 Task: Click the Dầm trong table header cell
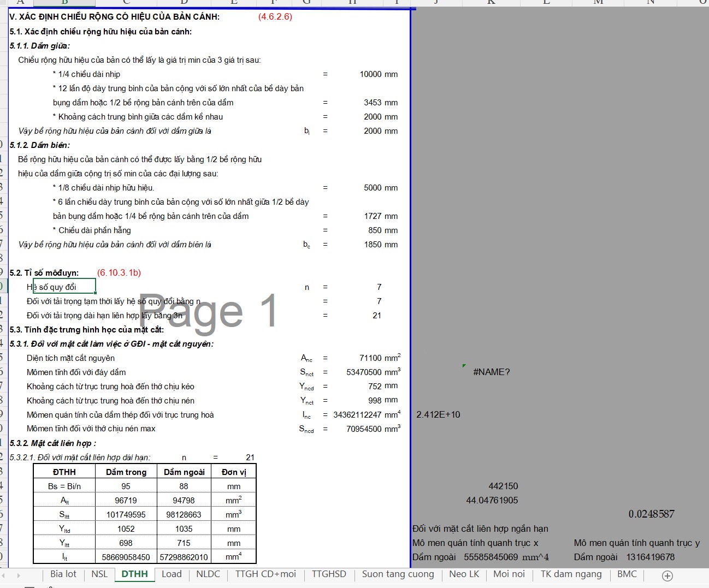(126, 472)
